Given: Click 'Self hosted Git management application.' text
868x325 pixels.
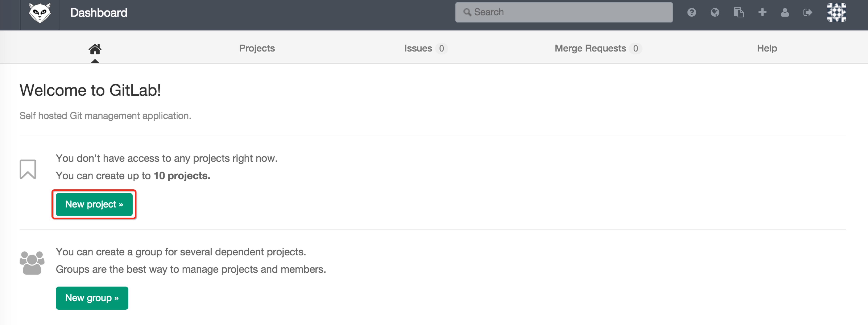Looking at the screenshot, I should pos(105,116).
